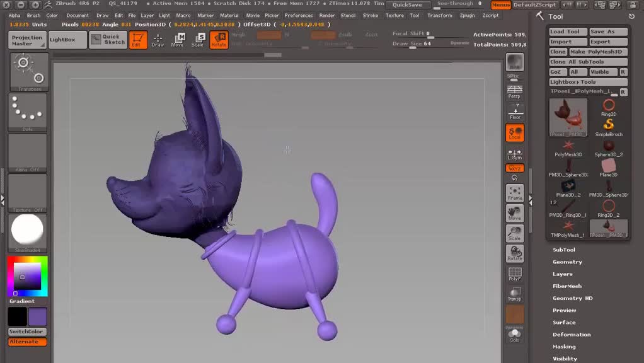
Task: Expand the SubTool sub-palette
Action: pyautogui.click(x=564, y=250)
